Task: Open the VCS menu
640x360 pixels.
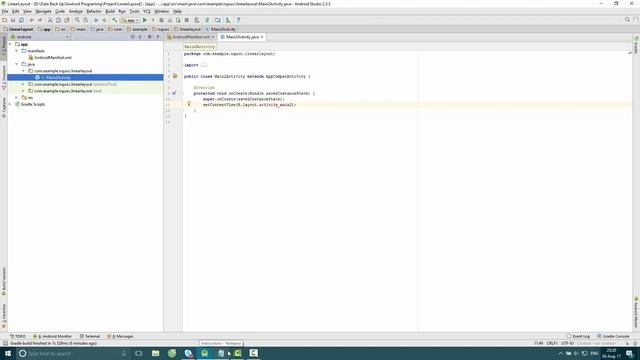Action: [x=147, y=11]
